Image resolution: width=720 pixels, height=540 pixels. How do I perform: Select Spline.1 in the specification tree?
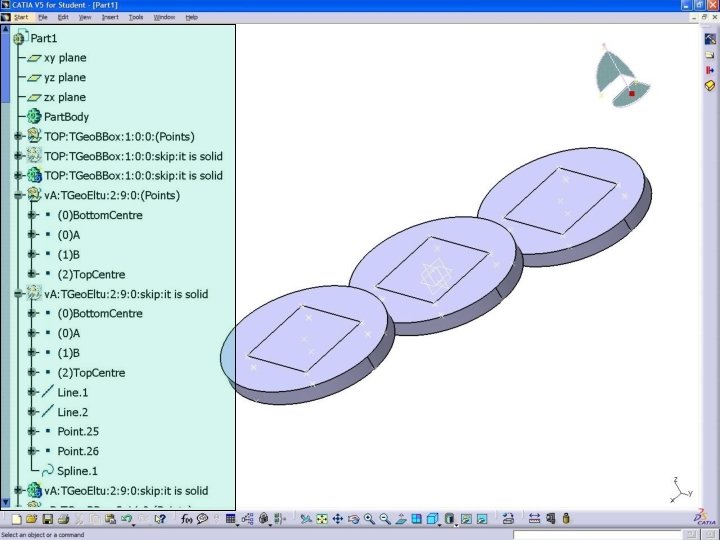click(77, 471)
